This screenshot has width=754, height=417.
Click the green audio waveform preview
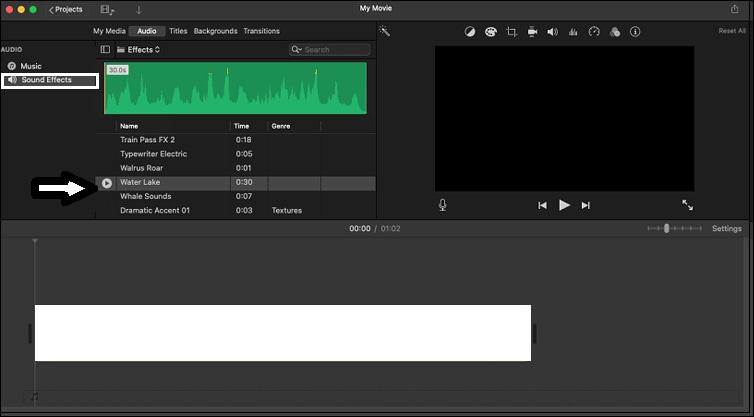[x=236, y=88]
